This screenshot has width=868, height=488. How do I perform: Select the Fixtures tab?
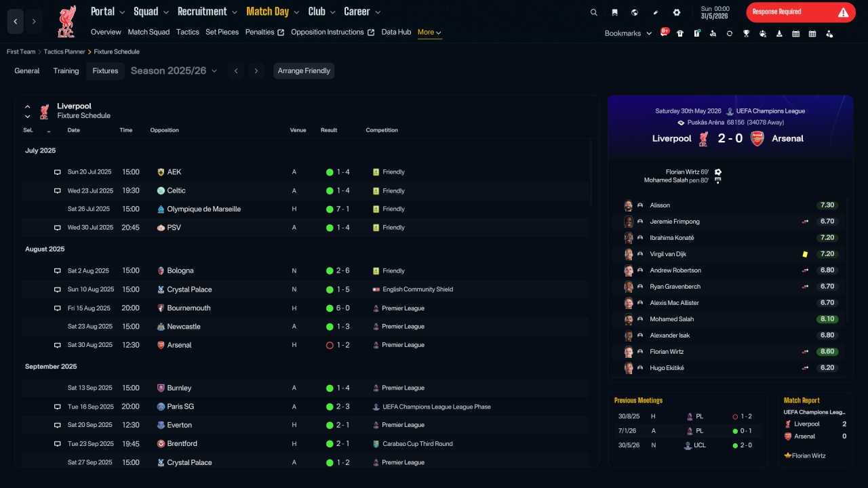click(x=105, y=71)
